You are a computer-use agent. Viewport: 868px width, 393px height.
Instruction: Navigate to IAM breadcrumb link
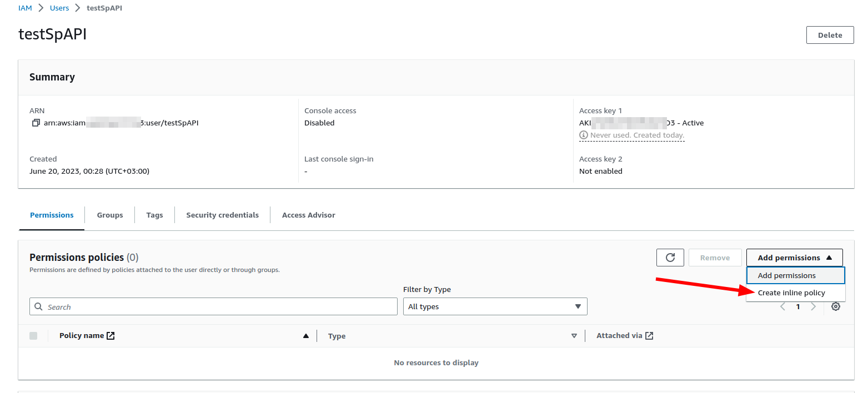25,8
